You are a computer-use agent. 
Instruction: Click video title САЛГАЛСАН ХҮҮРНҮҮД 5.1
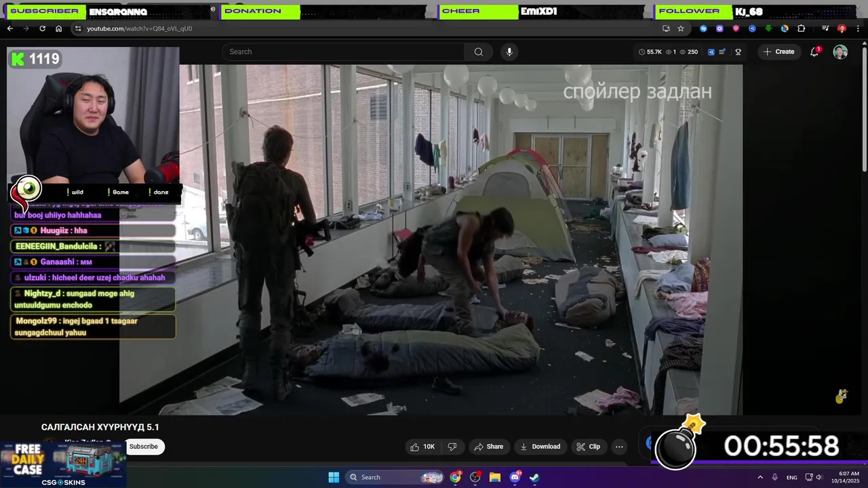[x=100, y=427]
